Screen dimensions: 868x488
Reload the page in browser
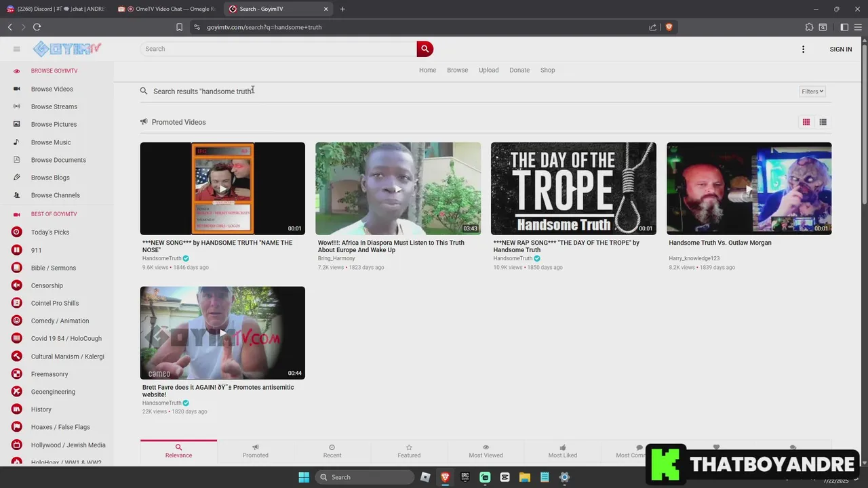point(37,27)
